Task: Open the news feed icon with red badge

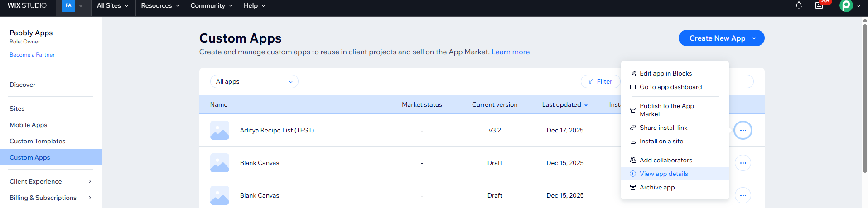Action: click(x=819, y=5)
